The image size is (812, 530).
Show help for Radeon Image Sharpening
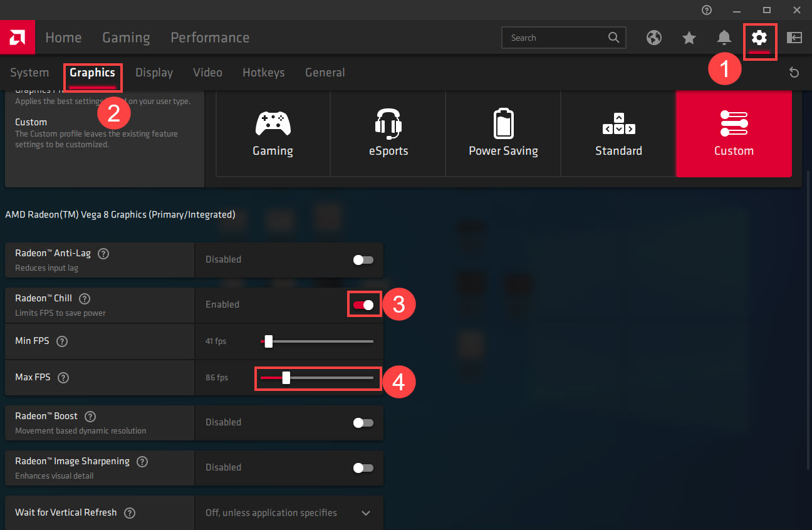(142, 462)
